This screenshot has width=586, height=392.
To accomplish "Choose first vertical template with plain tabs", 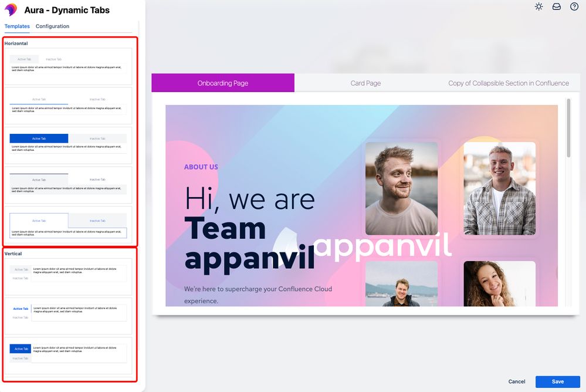I will (68, 276).
